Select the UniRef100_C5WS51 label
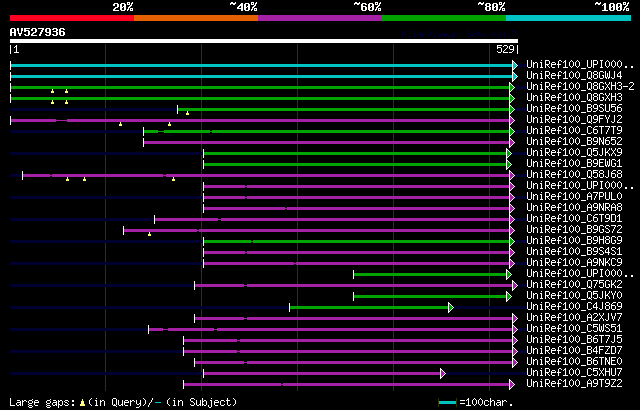Image resolution: width=640 pixels, height=410 pixels. [574, 329]
